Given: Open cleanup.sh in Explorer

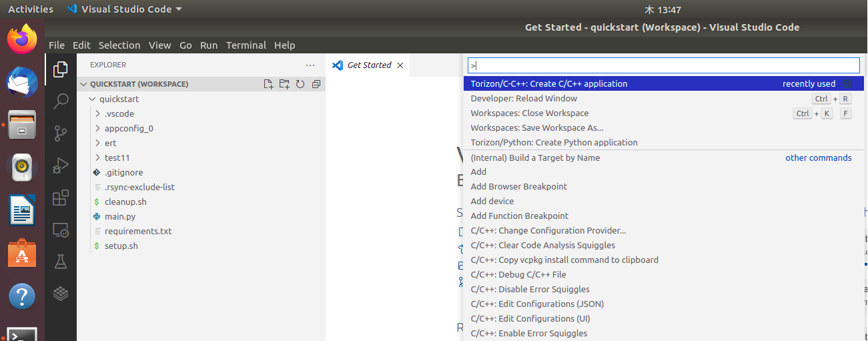Looking at the screenshot, I should (125, 202).
